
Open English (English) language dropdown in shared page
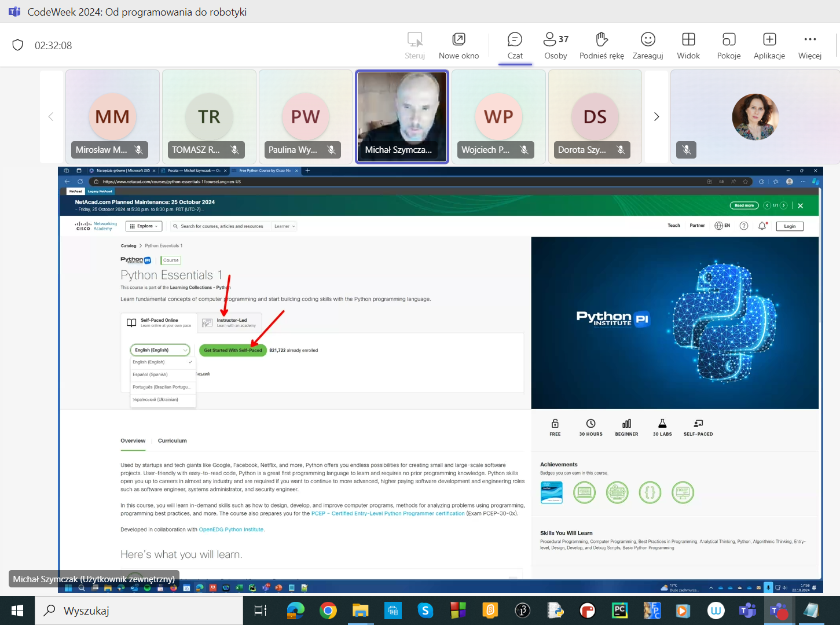click(160, 350)
